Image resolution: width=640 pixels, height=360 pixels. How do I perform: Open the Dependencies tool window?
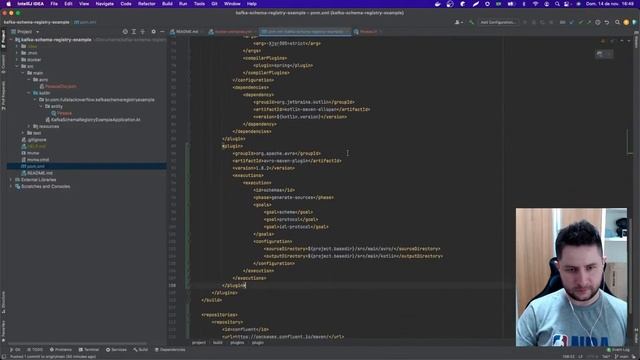pos(170,350)
